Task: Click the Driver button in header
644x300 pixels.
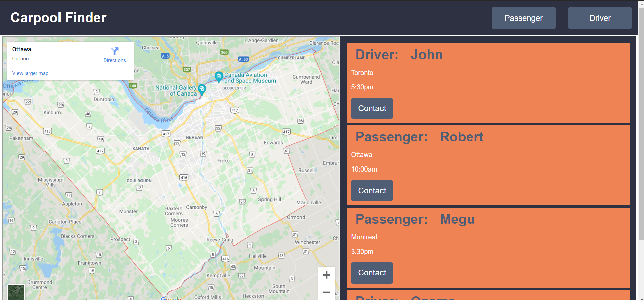Action: (600, 18)
